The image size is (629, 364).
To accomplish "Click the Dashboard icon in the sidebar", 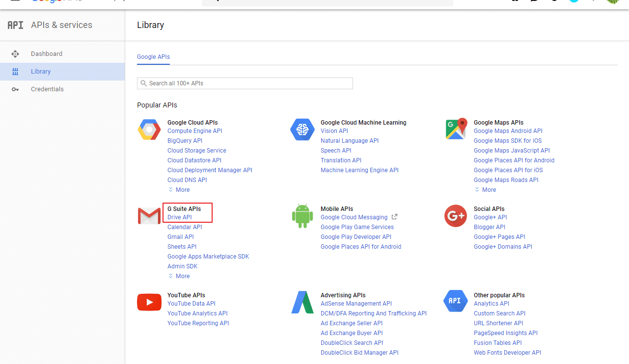I will click(15, 54).
